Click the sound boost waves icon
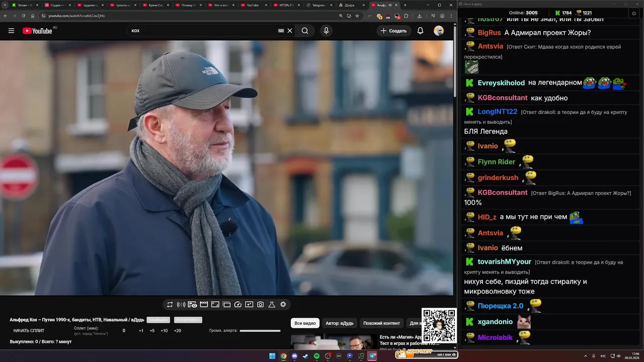 [181, 305]
